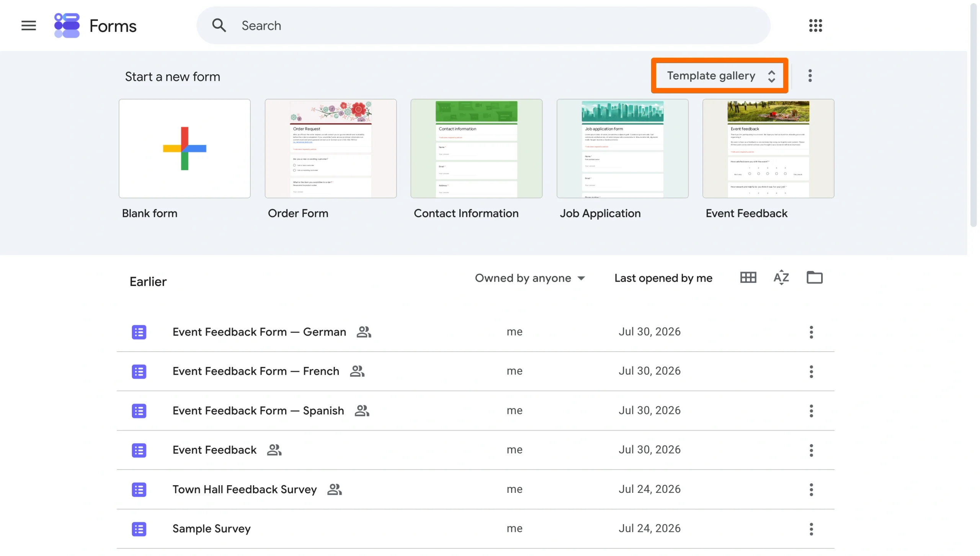The width and height of the screenshot is (980, 556).
Task: Open the AZ sort options
Action: pyautogui.click(x=781, y=278)
